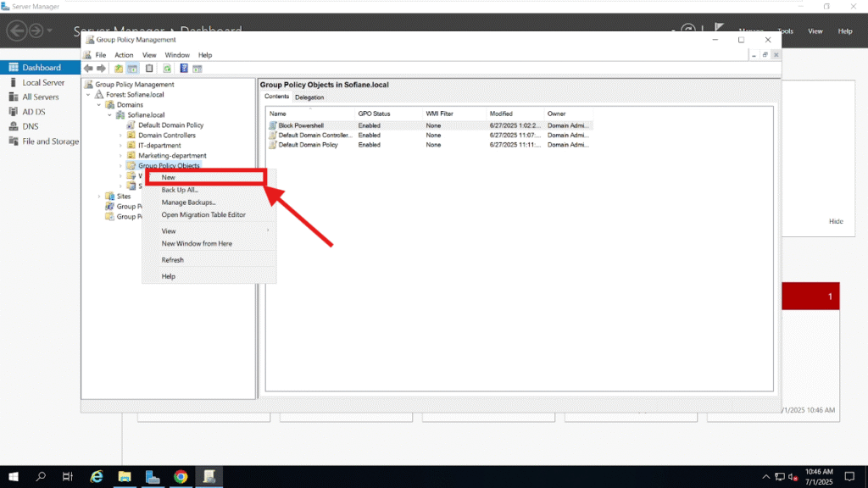Choose Manage Backups... in context menu
Screen dimensions: 868x488
point(209,202)
